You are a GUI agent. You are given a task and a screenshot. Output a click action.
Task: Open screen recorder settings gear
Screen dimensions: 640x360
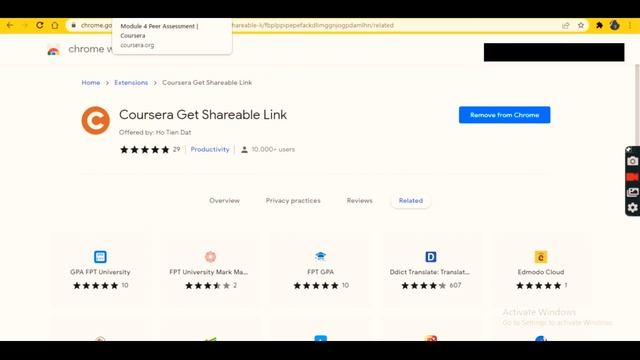(633, 208)
